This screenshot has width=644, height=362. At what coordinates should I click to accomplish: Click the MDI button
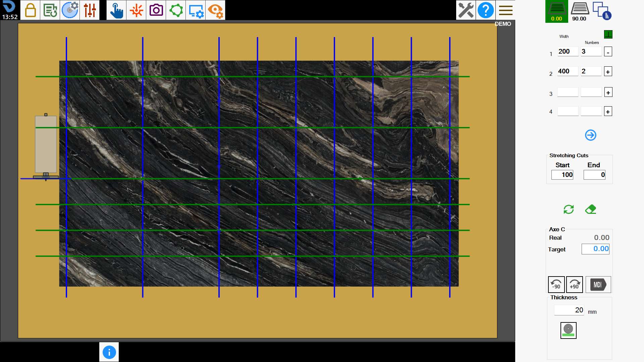click(598, 285)
